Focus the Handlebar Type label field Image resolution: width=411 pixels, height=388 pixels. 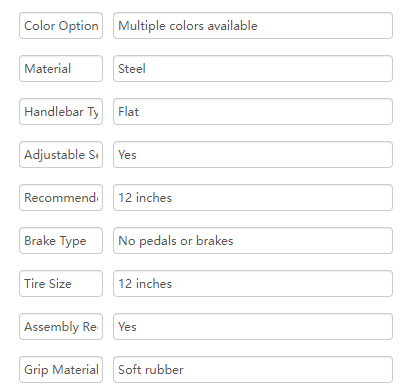(61, 112)
